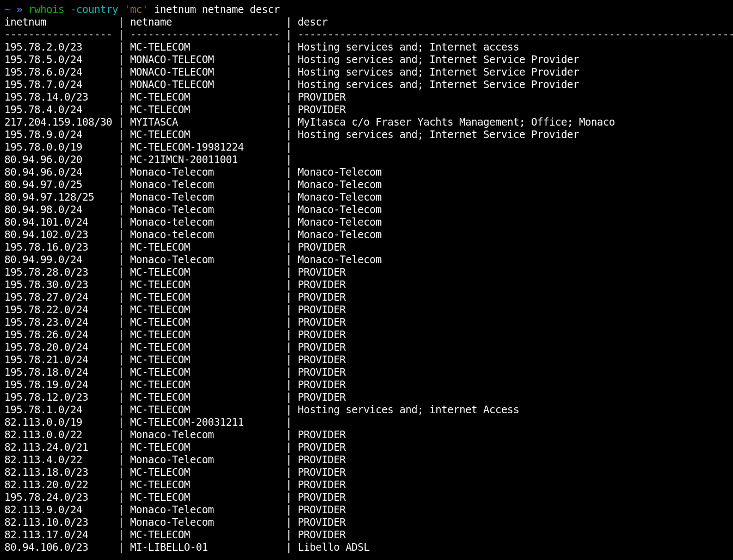Click the descr column header
Screen dimensions: 733x560
(x=312, y=22)
